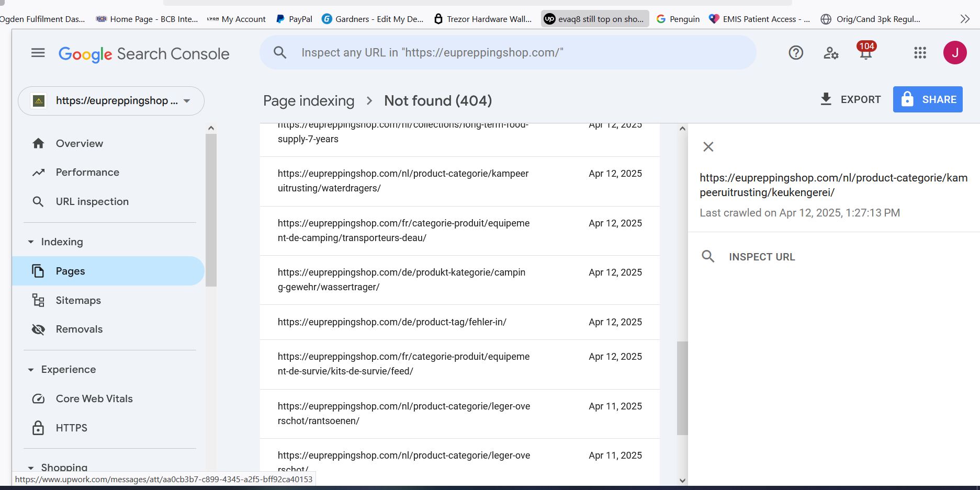Click the Removals crossed-eye icon
This screenshot has width=980, height=490.
pyautogui.click(x=38, y=329)
